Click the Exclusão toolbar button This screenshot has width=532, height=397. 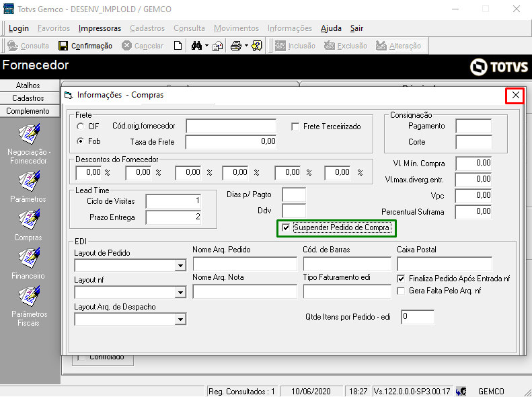(346, 46)
